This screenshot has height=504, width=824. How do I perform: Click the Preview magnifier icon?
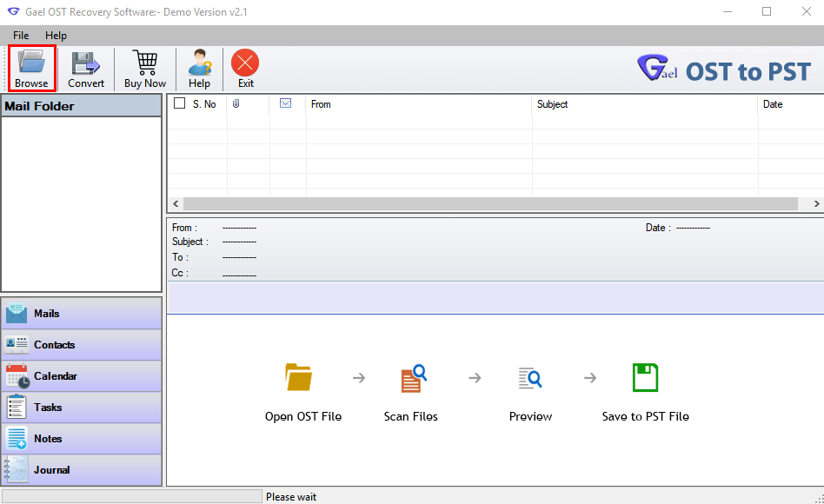[529, 378]
